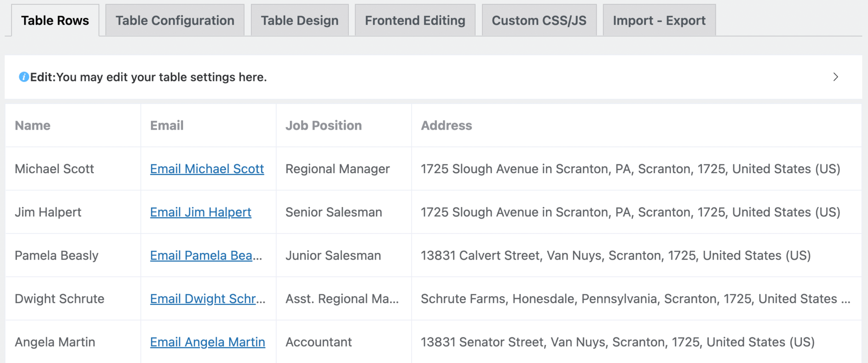Select Michael Scott's Regional Manager cell
Screen dimensions: 868x363
pyautogui.click(x=338, y=169)
